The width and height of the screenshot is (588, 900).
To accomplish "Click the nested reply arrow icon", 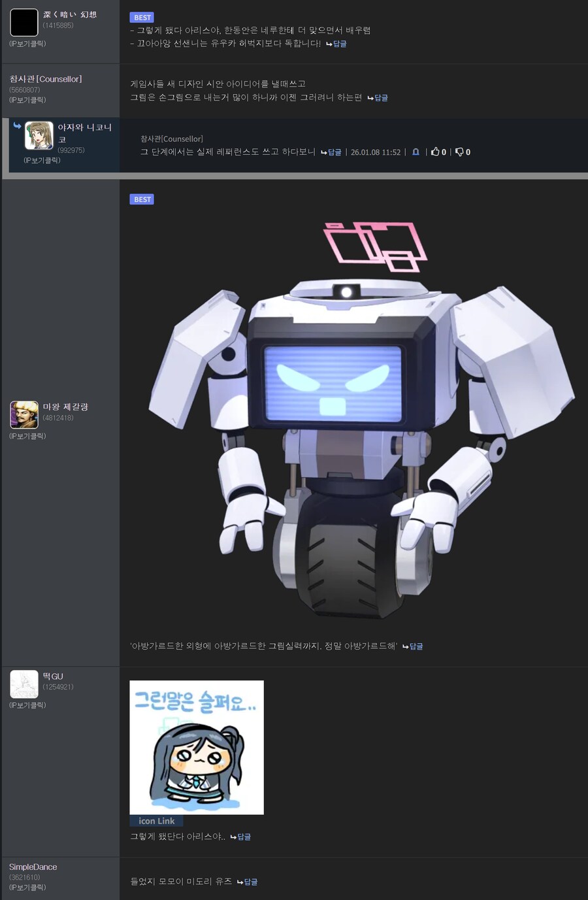I will [x=17, y=125].
